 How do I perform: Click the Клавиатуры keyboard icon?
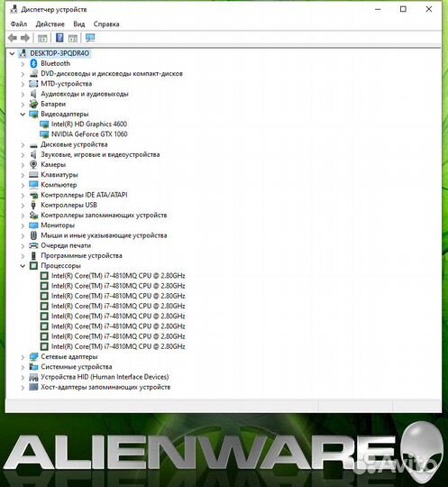pyautogui.click(x=33, y=175)
